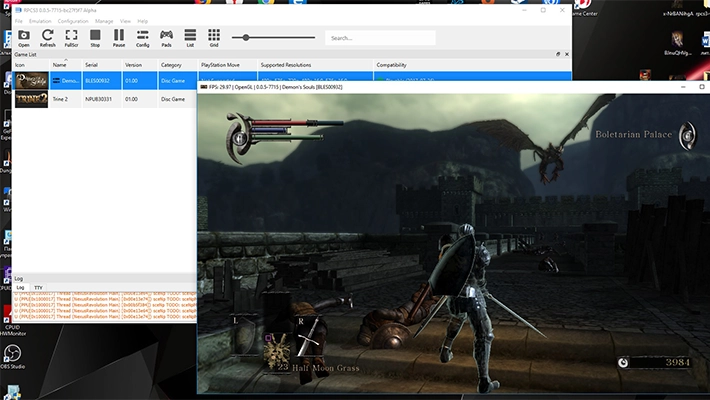Image resolution: width=710 pixels, height=400 pixels.
Task: Click the right-hand sword weapon slot
Action: [308, 337]
